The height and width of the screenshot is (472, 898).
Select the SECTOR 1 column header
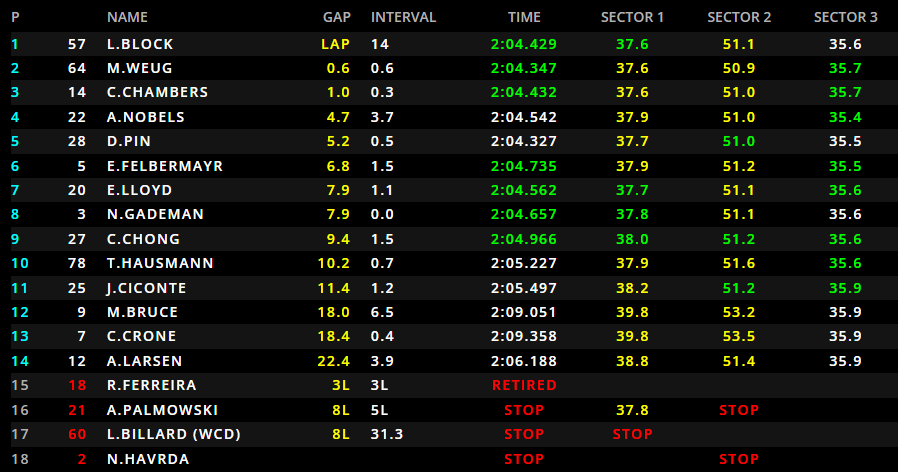632,17
